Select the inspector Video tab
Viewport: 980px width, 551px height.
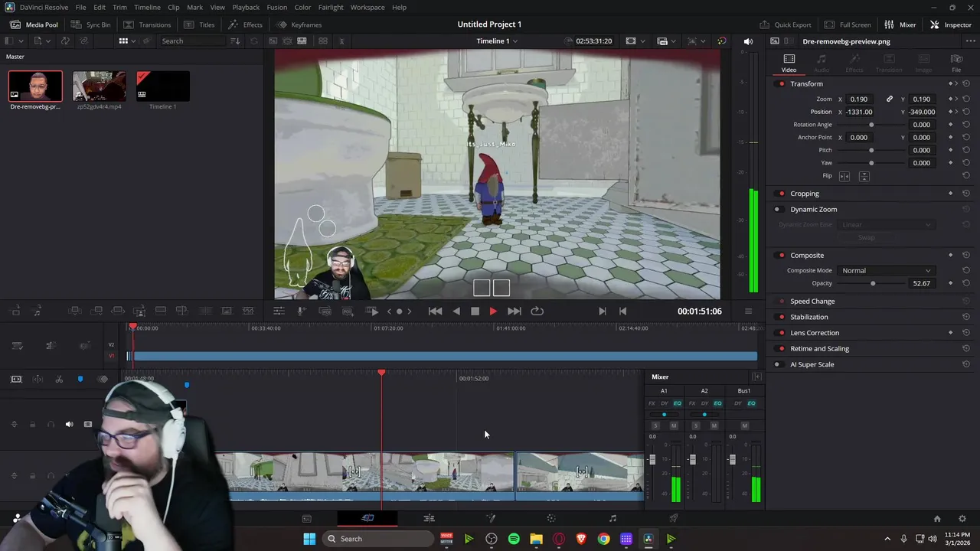click(x=789, y=63)
